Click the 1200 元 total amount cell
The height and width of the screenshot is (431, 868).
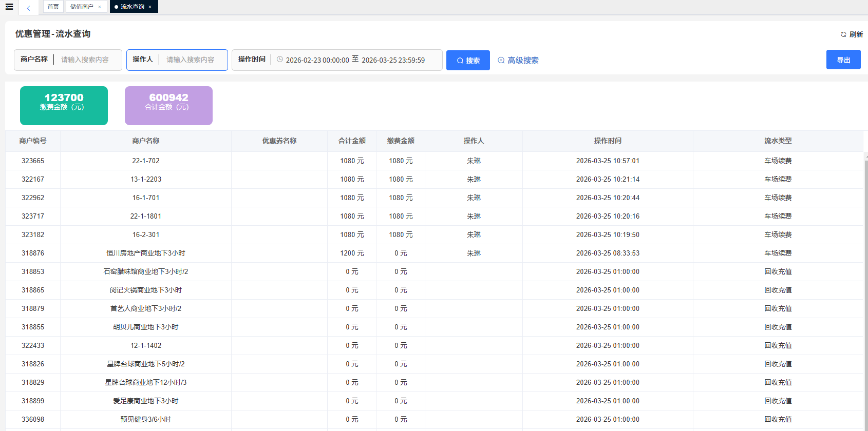352,253
